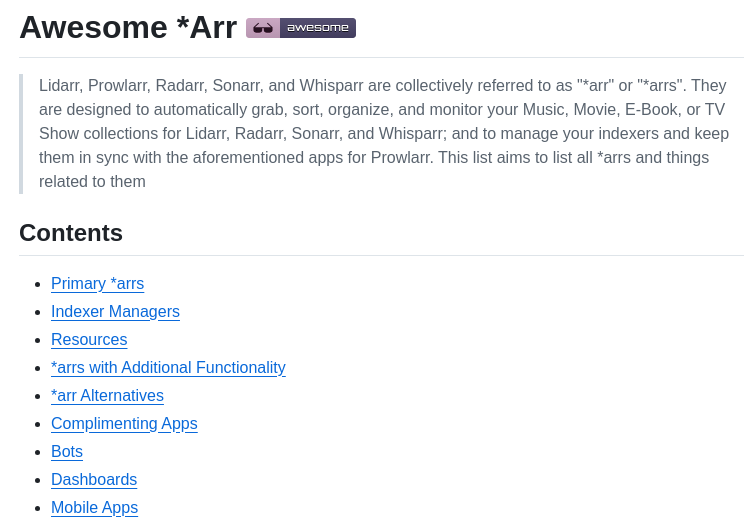Click the grey blockquote bar beside the description

pos(21,134)
